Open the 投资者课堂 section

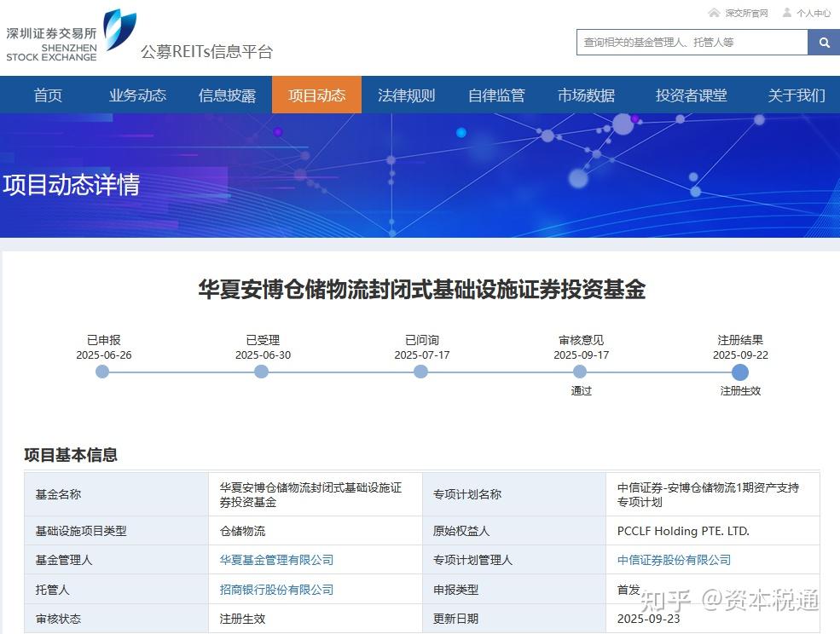click(x=692, y=95)
